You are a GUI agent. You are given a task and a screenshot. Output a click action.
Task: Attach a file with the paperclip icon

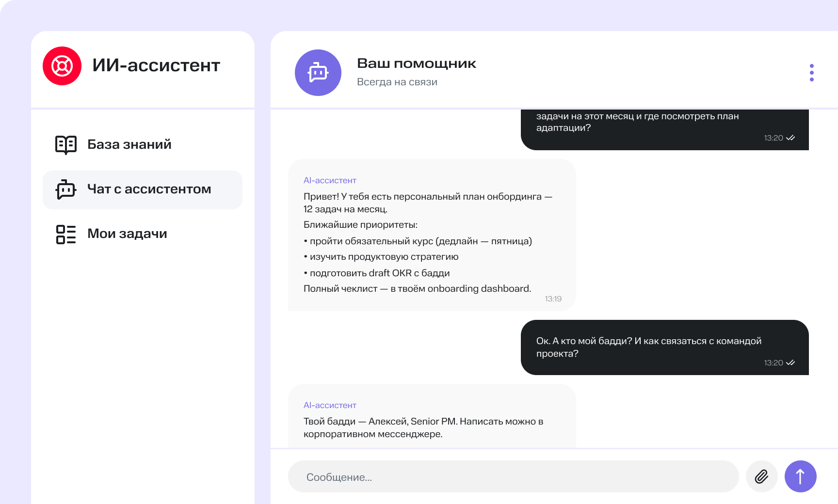[x=761, y=476]
